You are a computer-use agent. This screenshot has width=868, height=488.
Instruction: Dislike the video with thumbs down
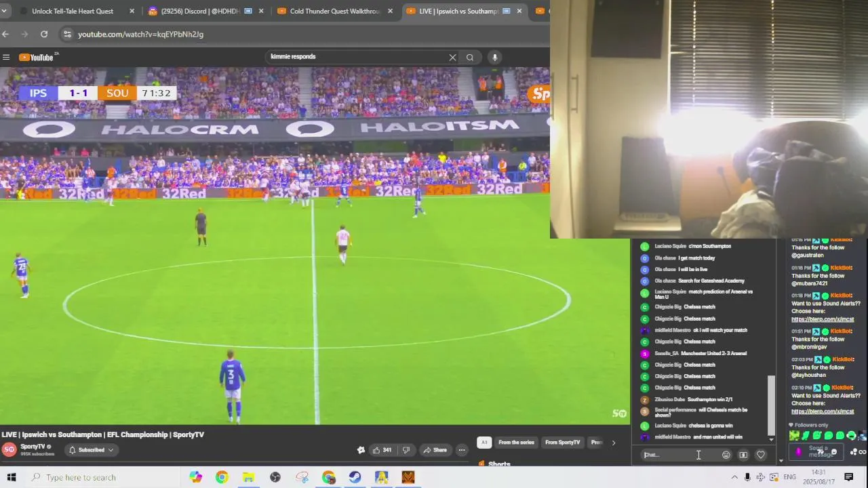[x=406, y=450]
